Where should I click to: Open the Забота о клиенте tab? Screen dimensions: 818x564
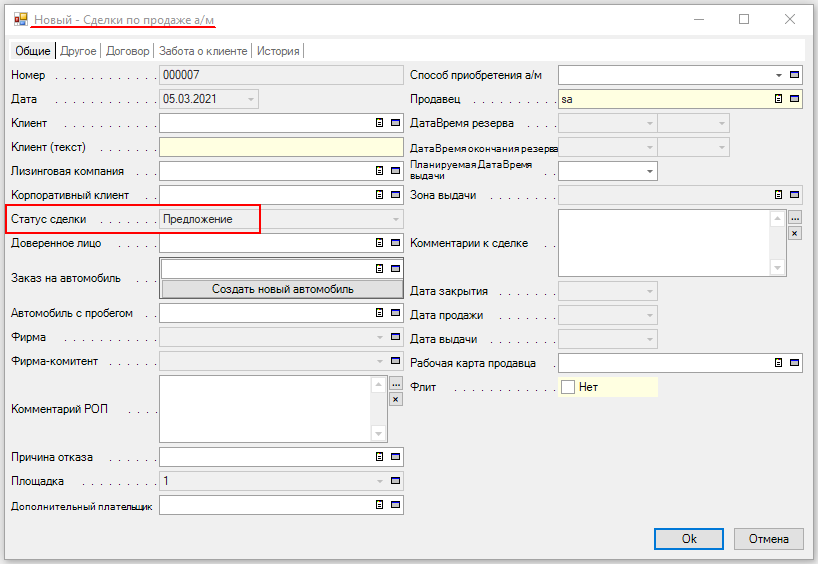click(x=203, y=51)
